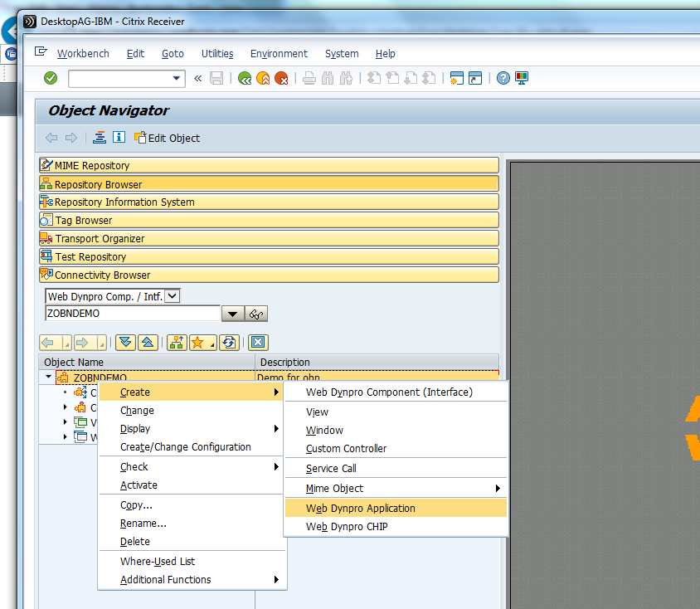Click the Last Page icon
Viewport: 700px width, 609px height.
[x=429, y=78]
